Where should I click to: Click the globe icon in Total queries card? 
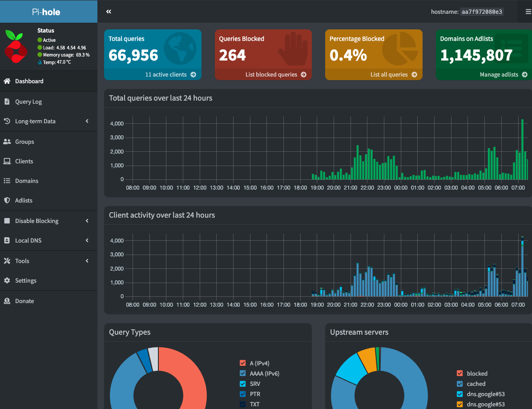pyautogui.click(x=180, y=49)
